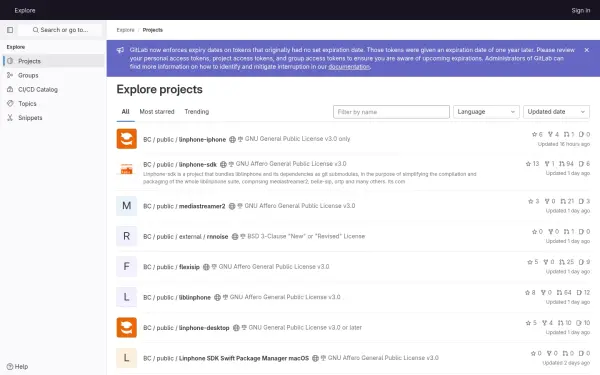This screenshot has height=375, width=600.
Task: Click the globe public icon of linphone-iphone
Action: click(x=232, y=139)
